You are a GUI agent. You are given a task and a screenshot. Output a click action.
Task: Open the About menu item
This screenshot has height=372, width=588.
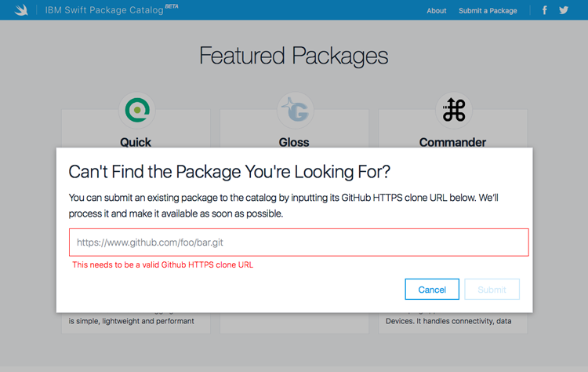tap(437, 11)
